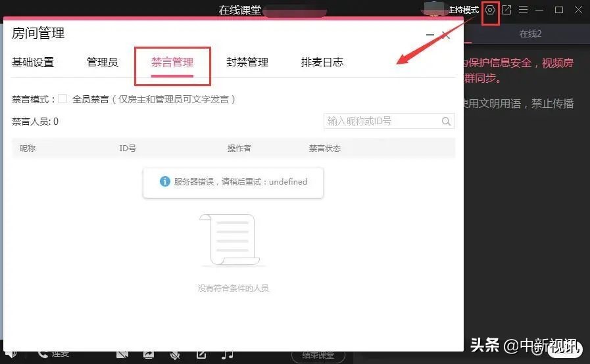Switch to the 基础设置 tab
This screenshot has height=364, width=590.
pos(33,62)
